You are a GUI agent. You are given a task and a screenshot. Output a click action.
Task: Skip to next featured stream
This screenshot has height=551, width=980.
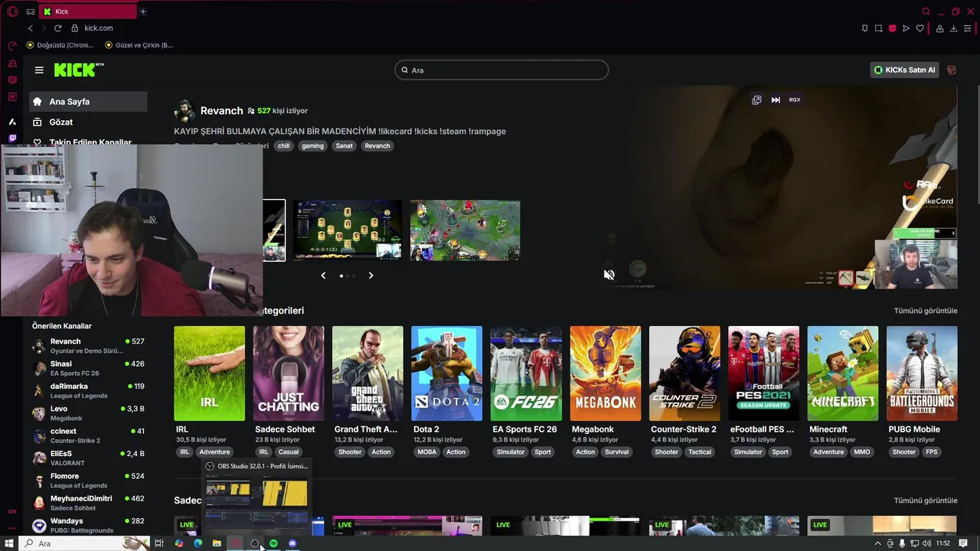[776, 99]
